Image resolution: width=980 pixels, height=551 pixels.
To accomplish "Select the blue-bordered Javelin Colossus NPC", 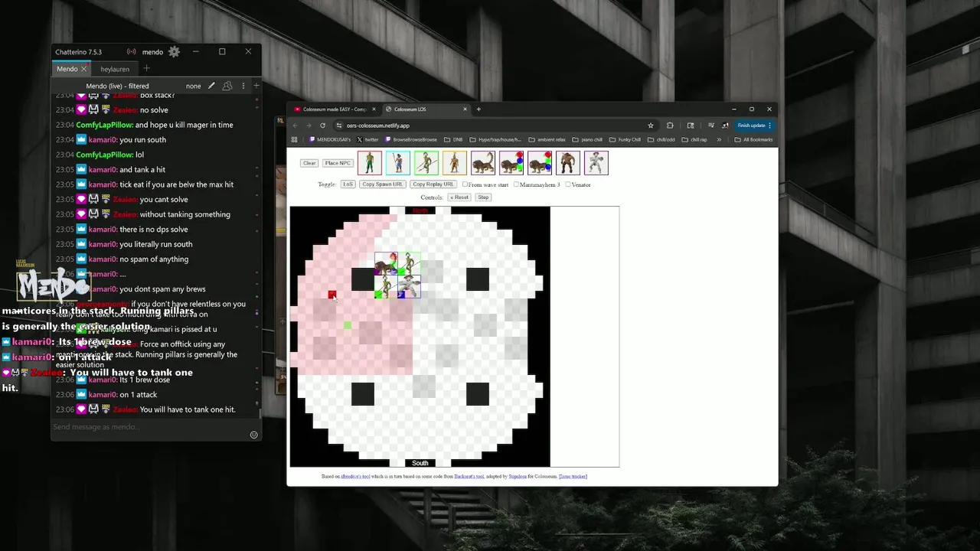I will tap(398, 163).
